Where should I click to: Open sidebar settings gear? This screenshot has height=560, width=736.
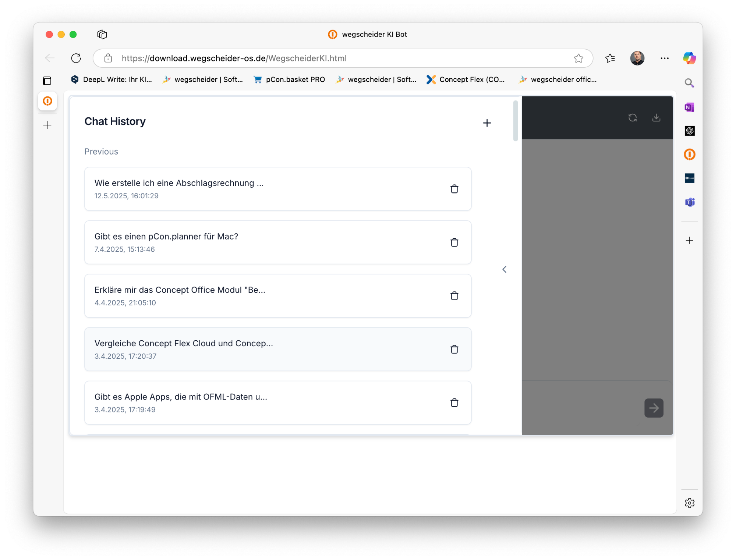[x=689, y=503]
